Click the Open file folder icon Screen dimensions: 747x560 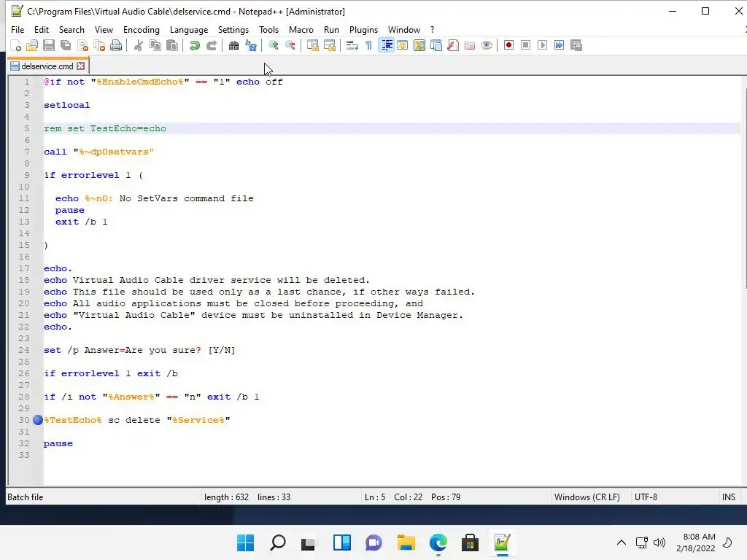[x=32, y=46]
